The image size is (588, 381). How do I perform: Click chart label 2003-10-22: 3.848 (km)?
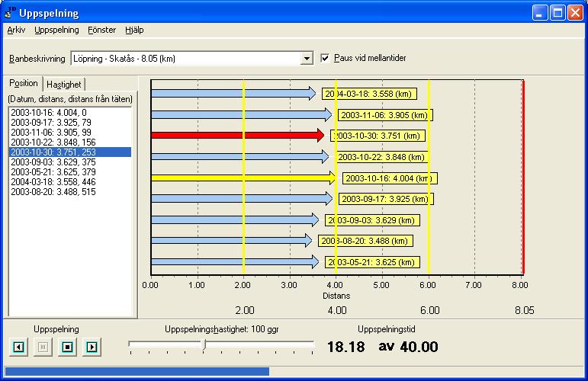tap(382, 157)
